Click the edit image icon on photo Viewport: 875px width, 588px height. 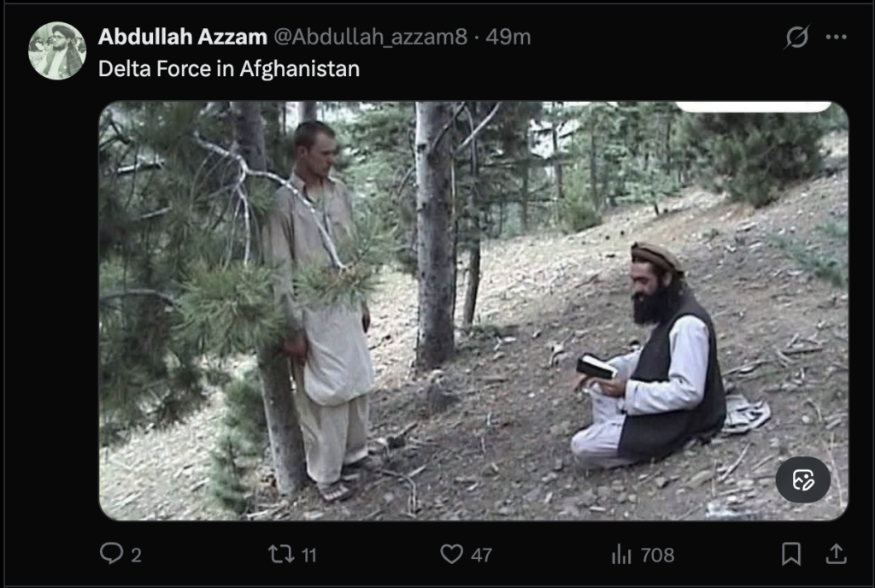802,479
